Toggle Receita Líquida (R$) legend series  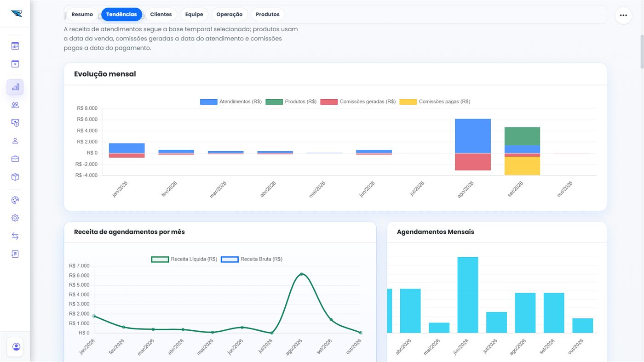184,259
